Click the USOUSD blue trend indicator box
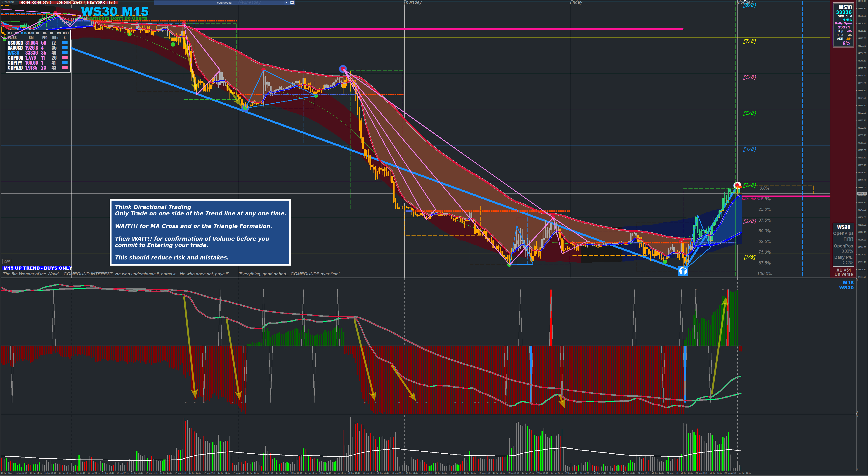 click(x=65, y=43)
